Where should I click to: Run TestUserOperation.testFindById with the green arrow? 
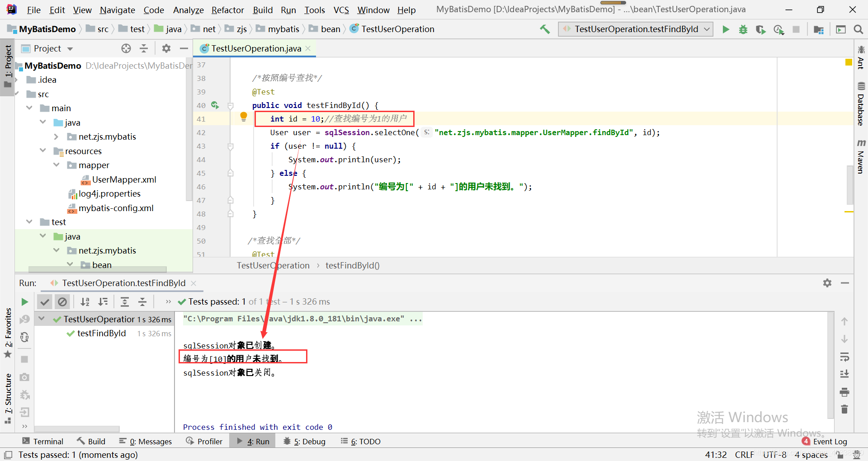[x=726, y=29]
